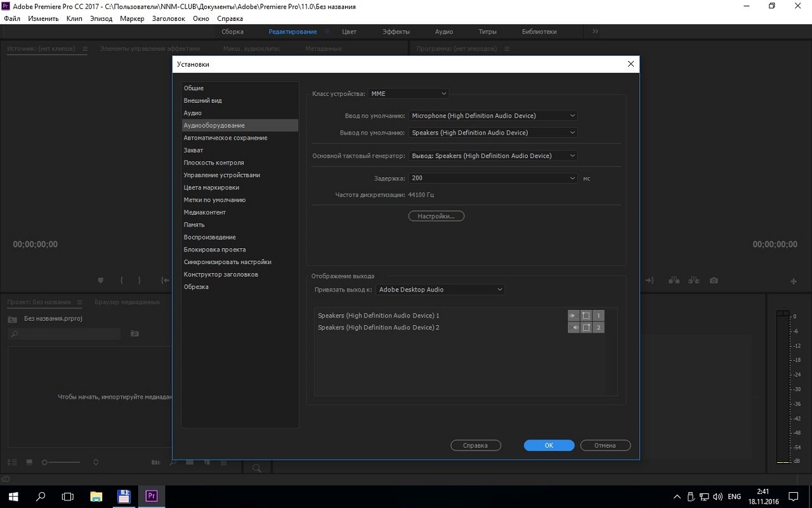Click the Project panel thumbnail zoom slider

pyautogui.click(x=63, y=462)
